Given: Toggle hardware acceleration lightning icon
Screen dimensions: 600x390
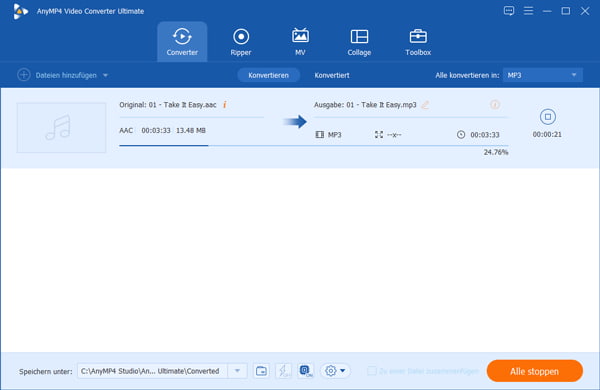Looking at the screenshot, I should click(x=284, y=370).
